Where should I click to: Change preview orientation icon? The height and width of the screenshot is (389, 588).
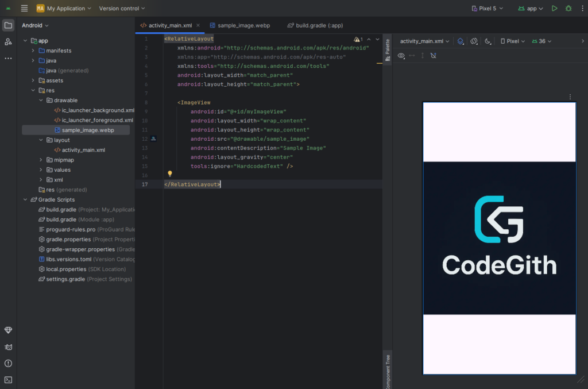tap(474, 41)
